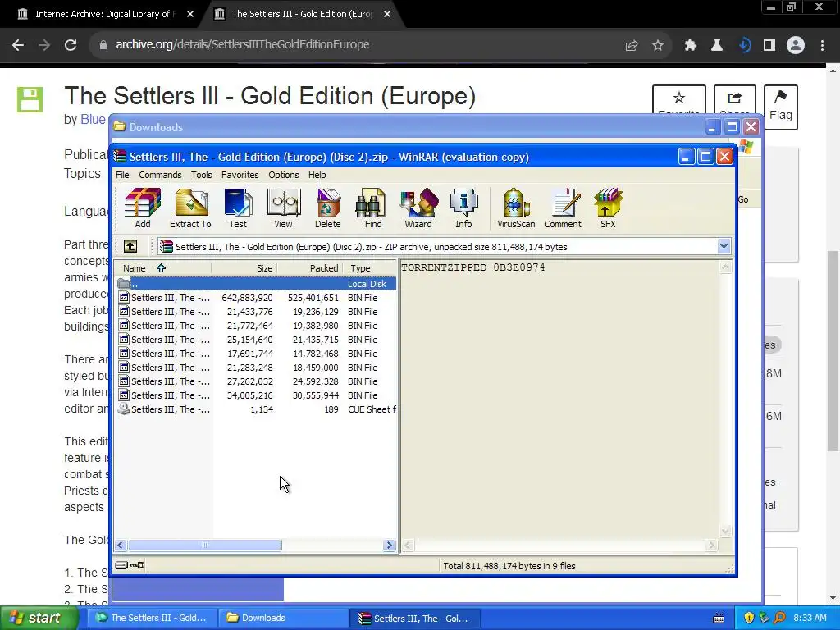Select the BIN file sized 21,772,464
The width and height of the screenshot is (840, 630).
(x=256, y=326)
